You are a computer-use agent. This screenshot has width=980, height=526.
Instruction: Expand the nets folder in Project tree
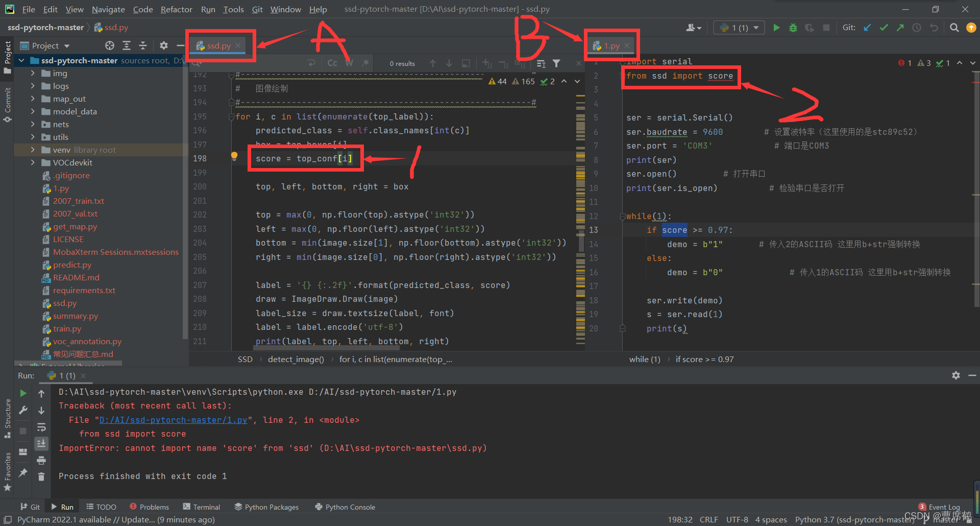[x=32, y=124]
